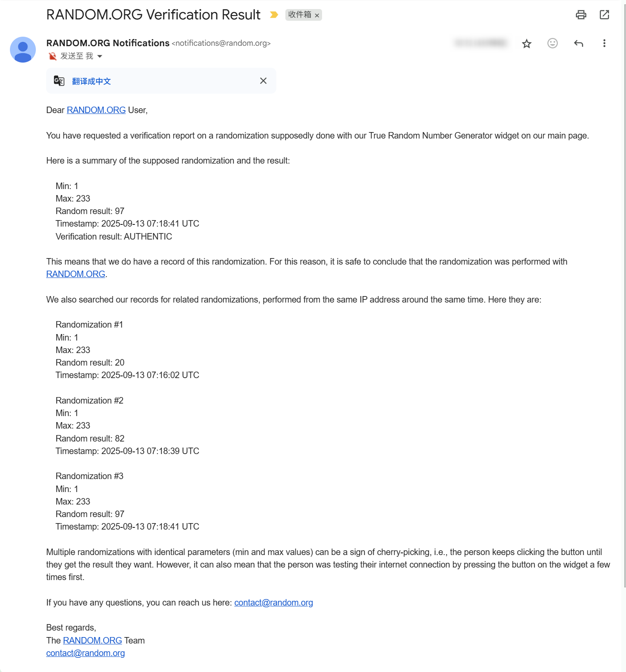Click the translate icon in the banner

(59, 81)
